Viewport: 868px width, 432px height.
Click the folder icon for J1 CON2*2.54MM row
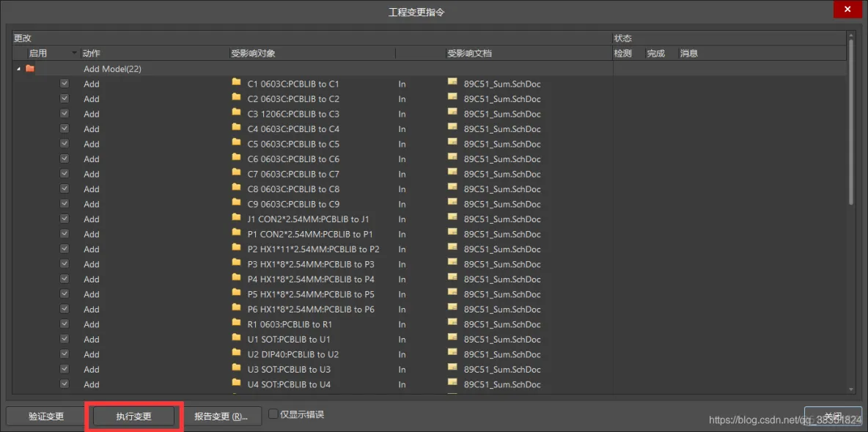click(236, 217)
